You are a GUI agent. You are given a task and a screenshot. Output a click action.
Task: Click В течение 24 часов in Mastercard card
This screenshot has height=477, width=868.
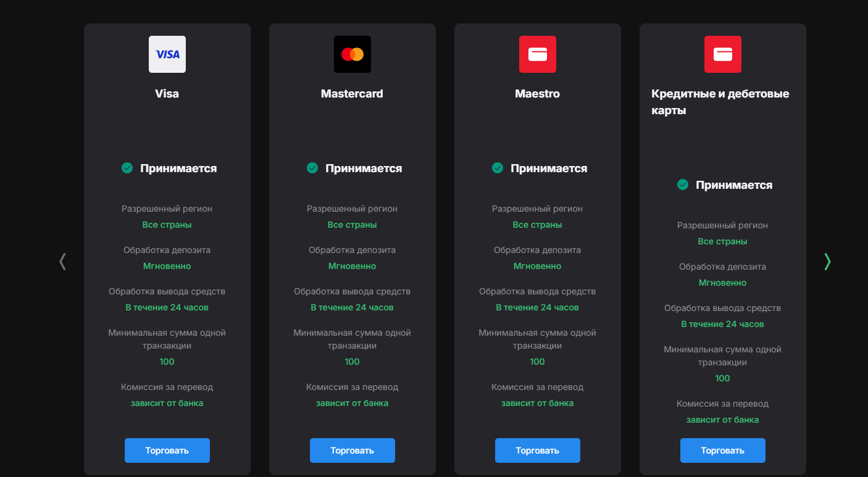tap(353, 307)
